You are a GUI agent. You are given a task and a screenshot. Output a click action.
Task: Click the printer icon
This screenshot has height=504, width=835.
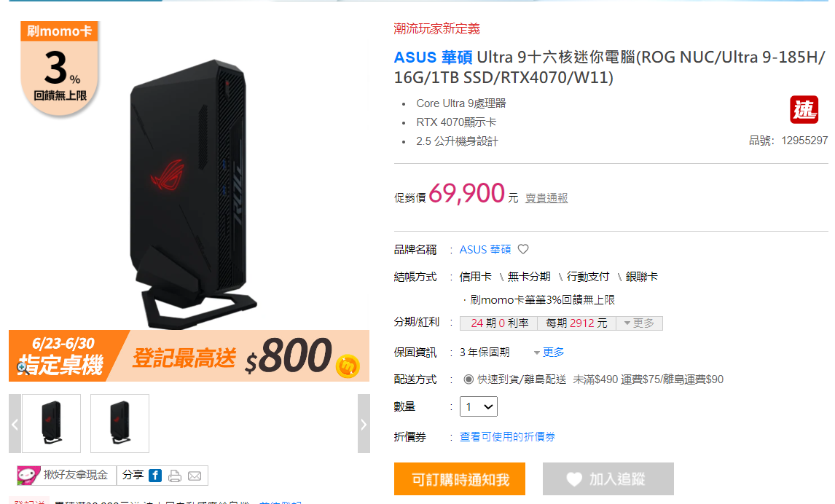pyautogui.click(x=175, y=476)
